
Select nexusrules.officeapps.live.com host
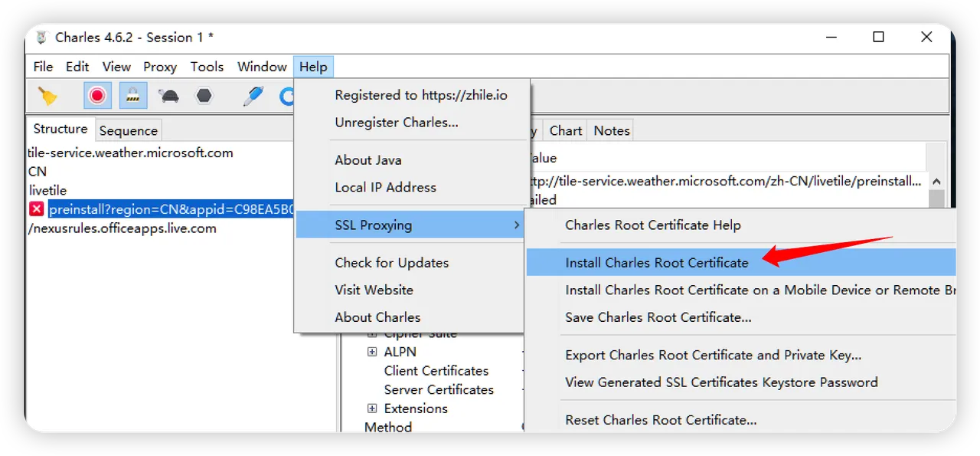122,228
